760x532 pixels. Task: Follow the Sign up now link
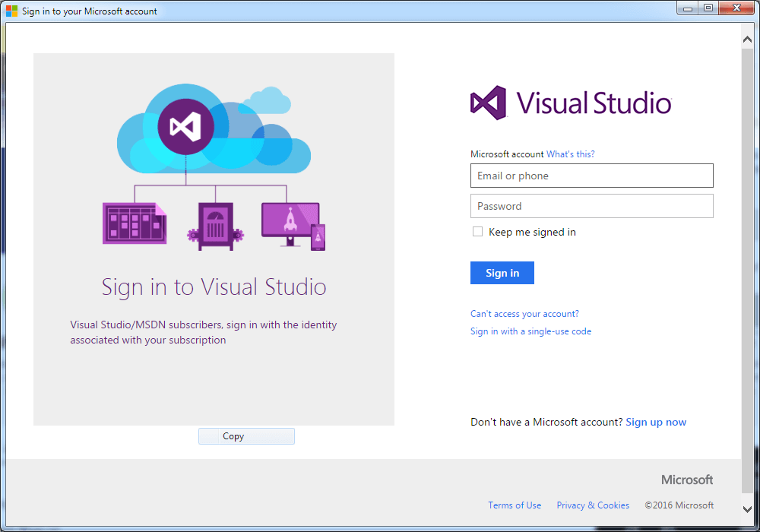pos(656,422)
